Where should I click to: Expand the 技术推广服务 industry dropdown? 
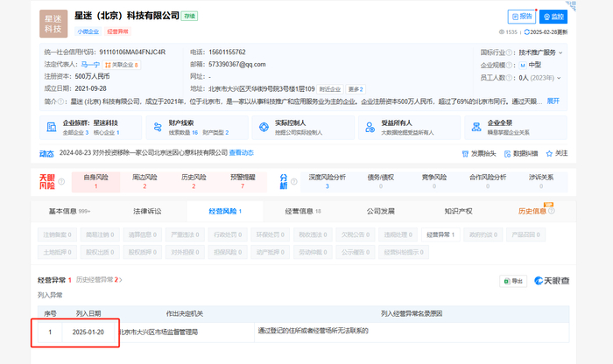coord(560,52)
